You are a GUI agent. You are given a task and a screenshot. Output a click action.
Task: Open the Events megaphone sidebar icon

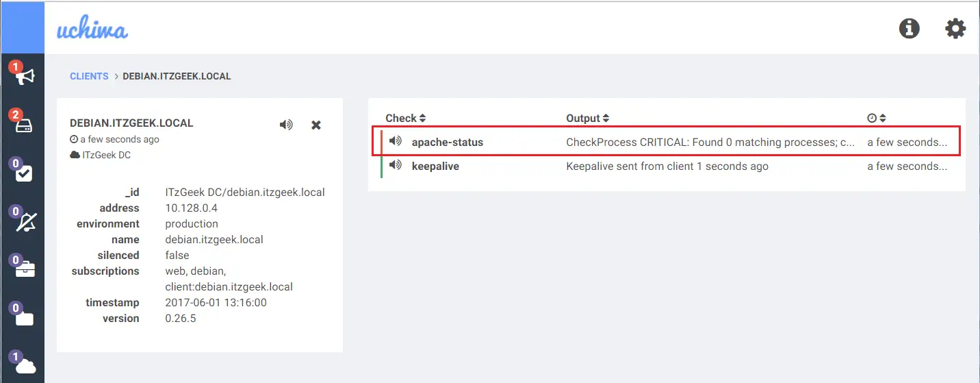(x=25, y=76)
